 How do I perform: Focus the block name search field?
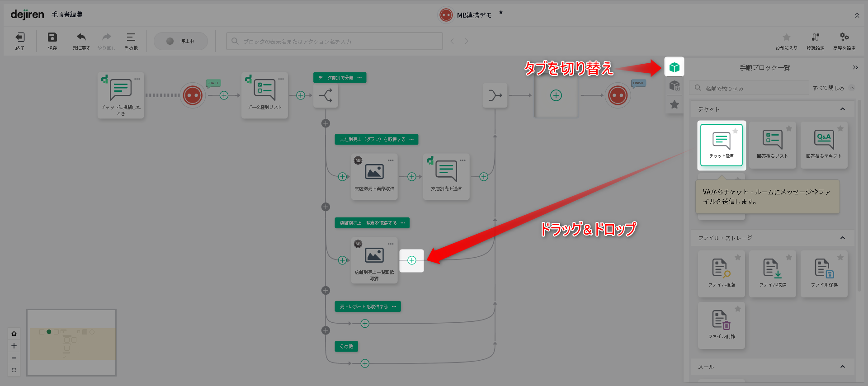click(x=335, y=41)
